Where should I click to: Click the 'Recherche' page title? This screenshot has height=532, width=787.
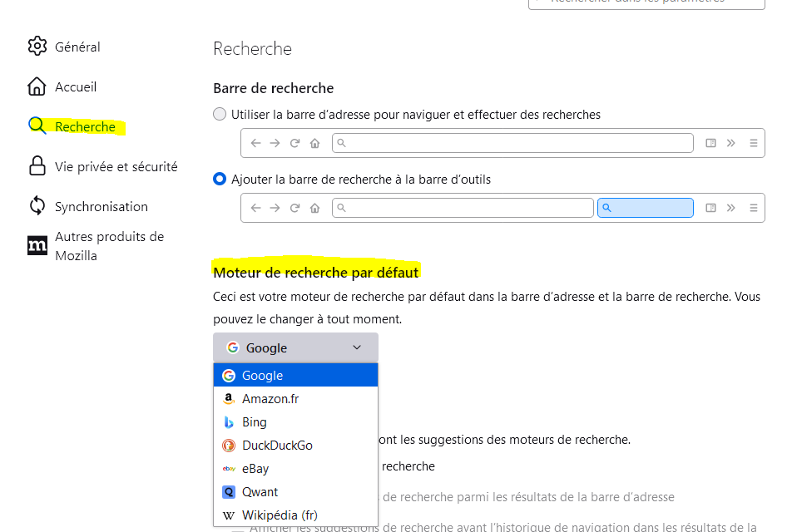tap(252, 49)
